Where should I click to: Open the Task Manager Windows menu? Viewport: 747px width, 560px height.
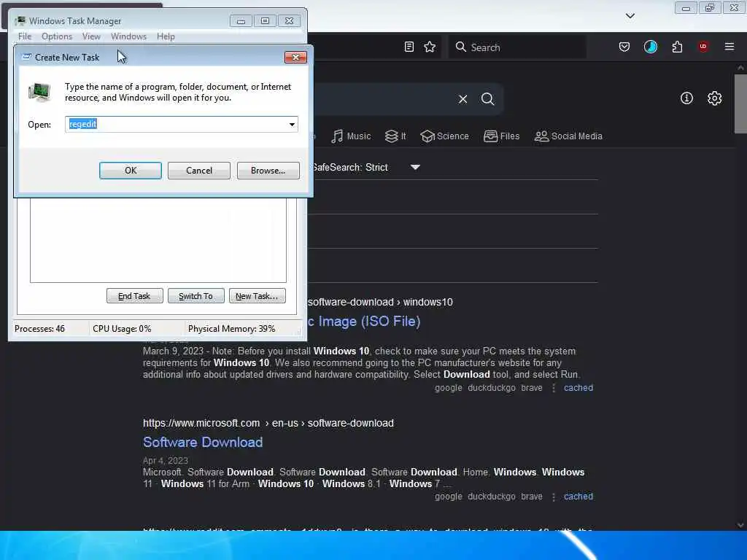pos(128,36)
